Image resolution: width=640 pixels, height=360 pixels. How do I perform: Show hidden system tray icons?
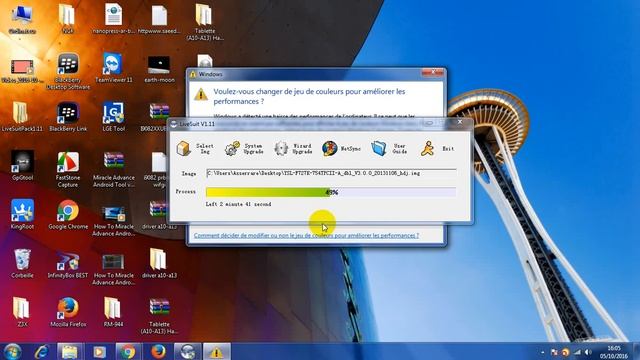[x=543, y=352]
